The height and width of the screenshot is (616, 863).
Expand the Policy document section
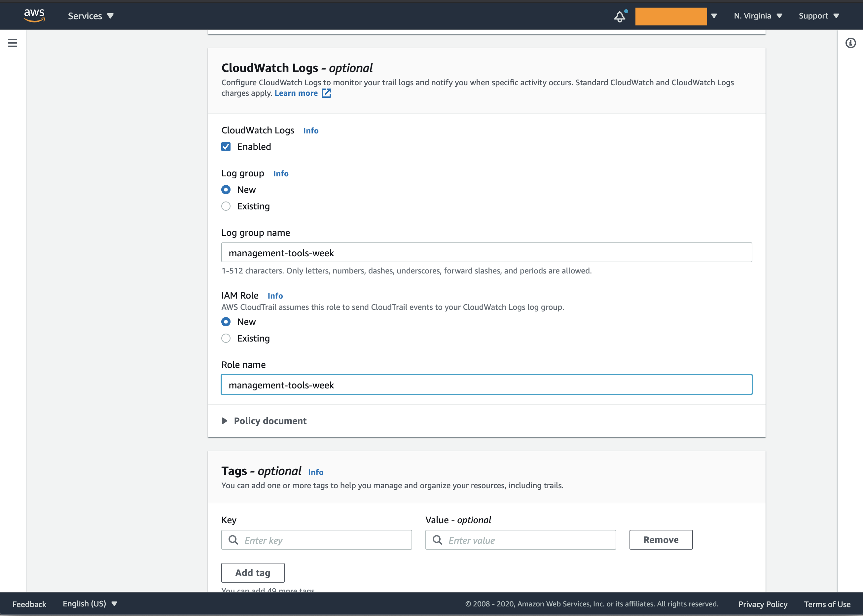(x=264, y=421)
